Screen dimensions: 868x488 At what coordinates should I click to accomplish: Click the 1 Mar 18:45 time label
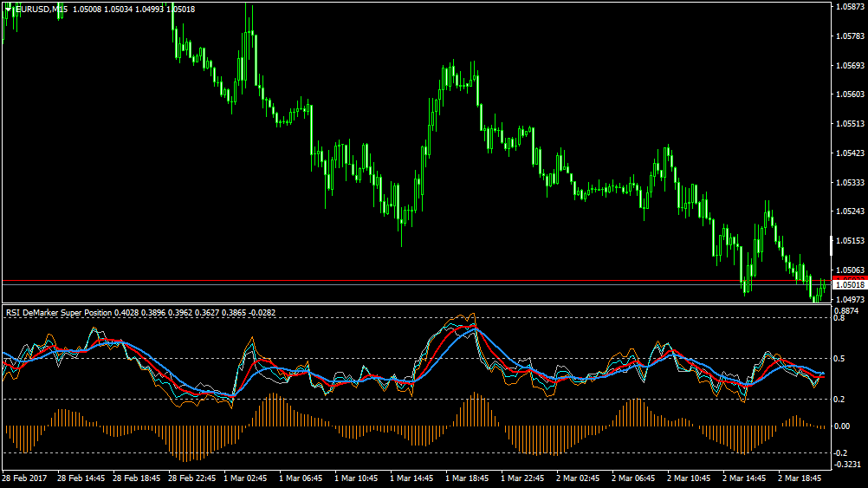(x=467, y=478)
